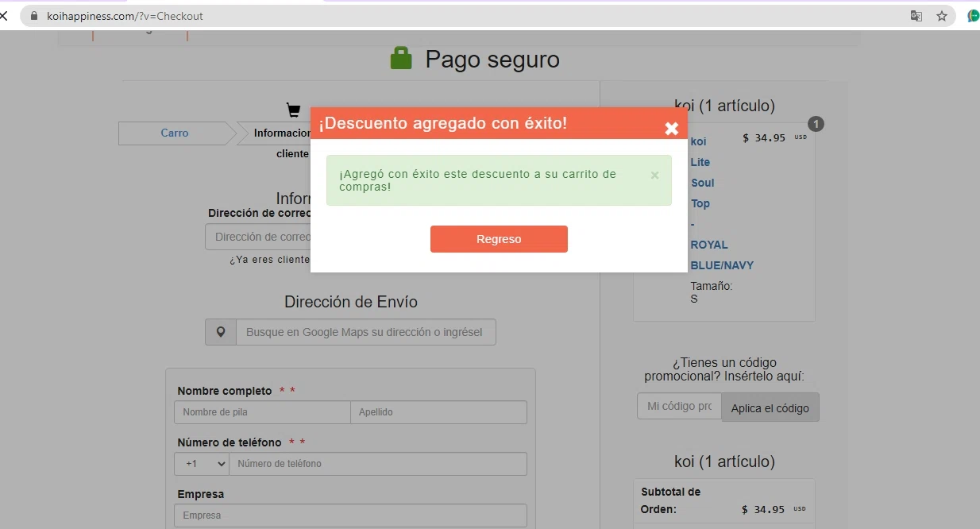Viewport: 980px width, 529px height.
Task: Click the Tamaño: S size text
Action: 711,292
